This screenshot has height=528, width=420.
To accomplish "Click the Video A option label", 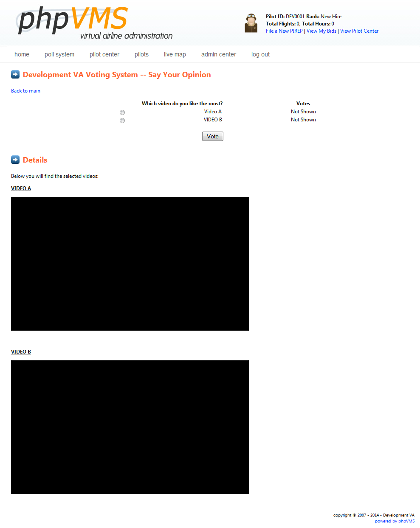I will click(x=213, y=112).
